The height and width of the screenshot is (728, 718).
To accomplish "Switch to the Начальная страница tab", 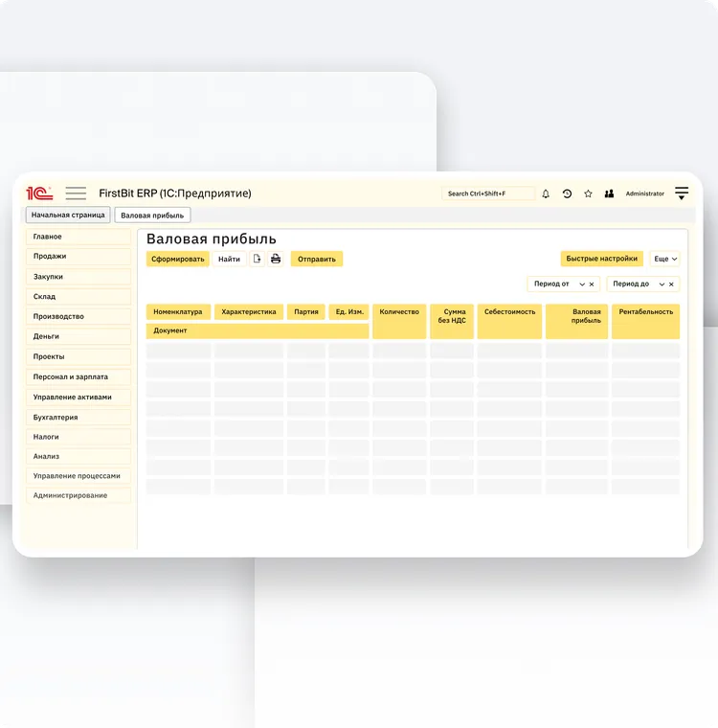I will pyautogui.click(x=68, y=216).
